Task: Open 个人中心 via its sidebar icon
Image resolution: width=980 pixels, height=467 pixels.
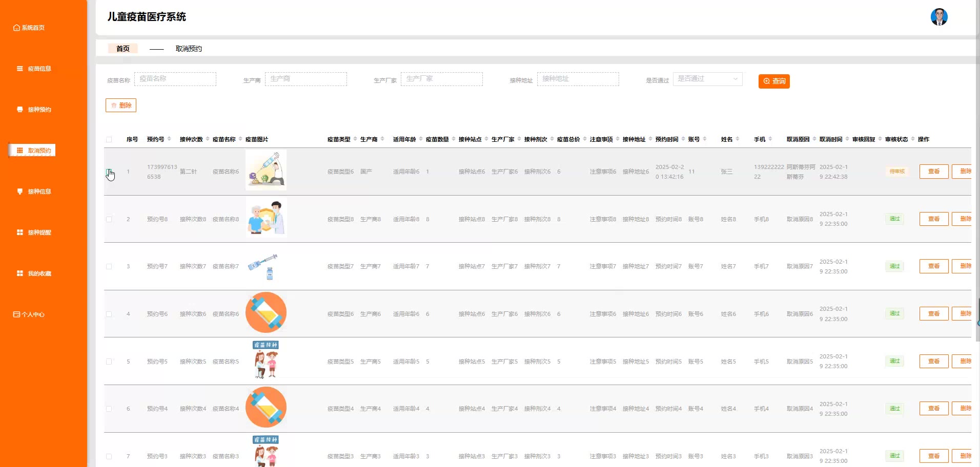Action: (16, 314)
